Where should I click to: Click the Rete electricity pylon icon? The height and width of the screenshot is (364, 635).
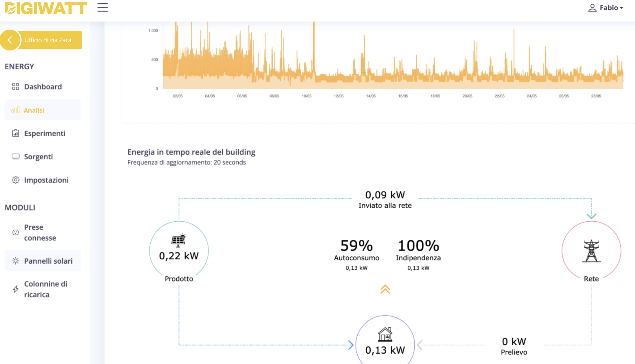point(591,251)
